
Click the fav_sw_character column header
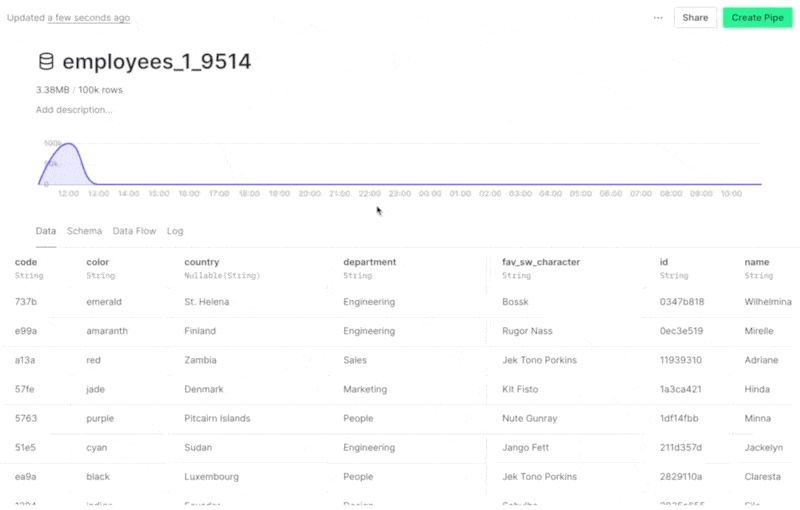tap(540, 262)
